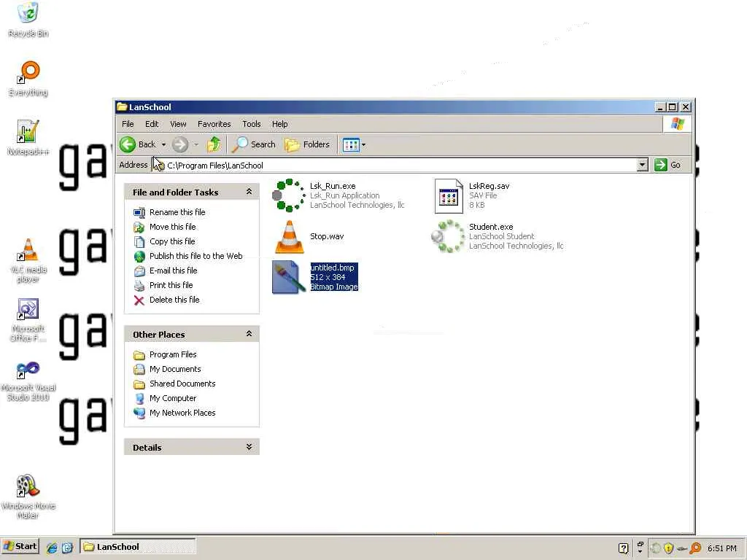Open the Views icon menu
The width and height of the screenshot is (747, 560).
pyautogui.click(x=351, y=145)
